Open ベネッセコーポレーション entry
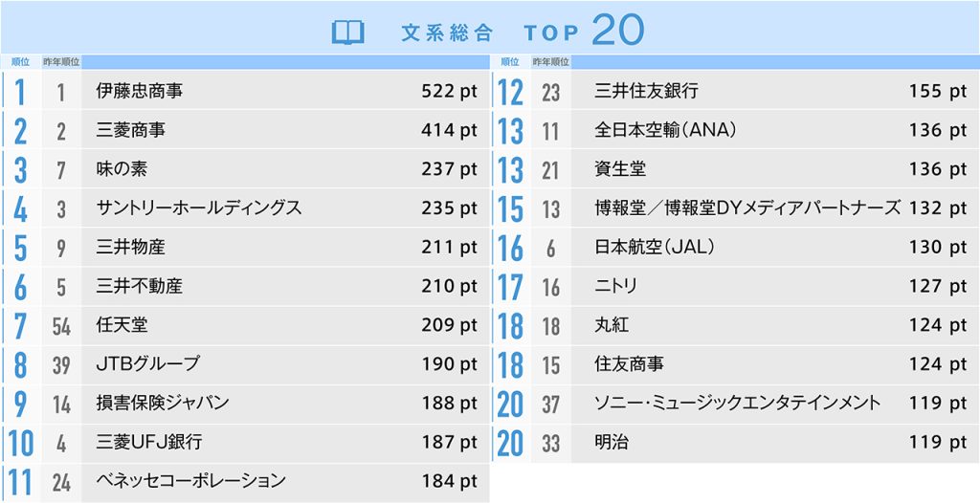Screen dimensions: 980x503 (x=191, y=481)
